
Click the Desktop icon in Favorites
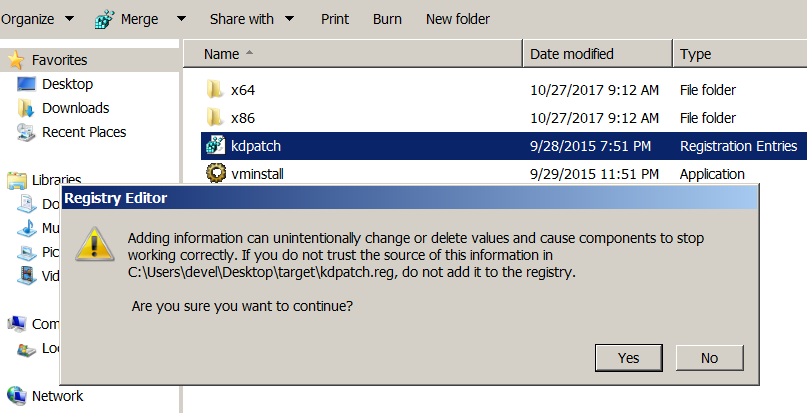click(27, 84)
